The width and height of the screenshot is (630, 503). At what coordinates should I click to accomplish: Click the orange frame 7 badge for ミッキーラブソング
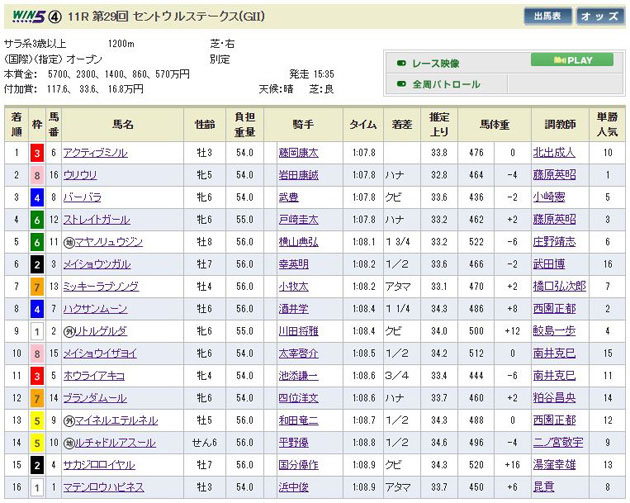pos(37,285)
